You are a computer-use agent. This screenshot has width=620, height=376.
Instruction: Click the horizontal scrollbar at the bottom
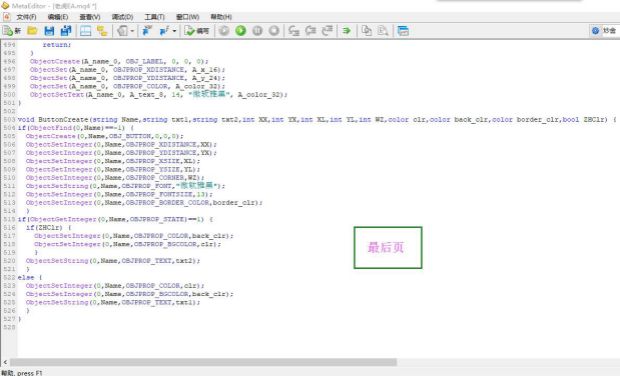[203, 362]
